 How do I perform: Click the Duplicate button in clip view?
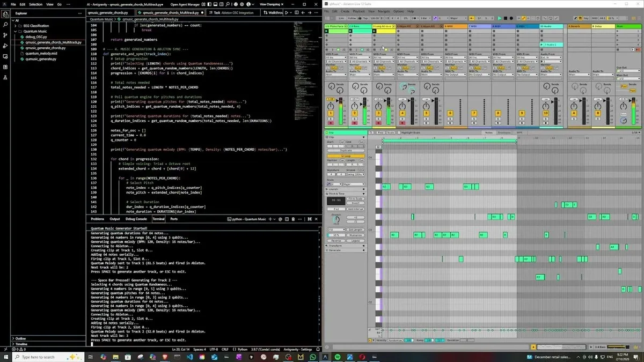point(346,151)
